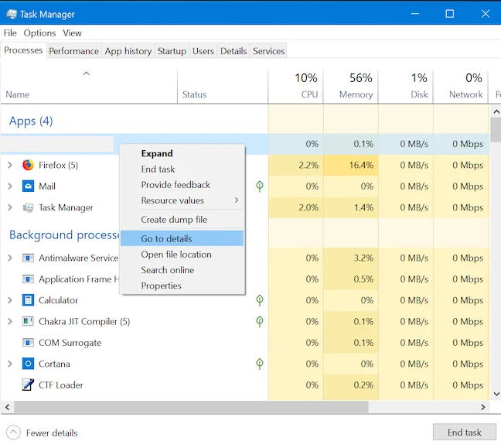Sort by the Network column header
Image resolution: width=501 pixels, height=448 pixels.
tap(461, 87)
